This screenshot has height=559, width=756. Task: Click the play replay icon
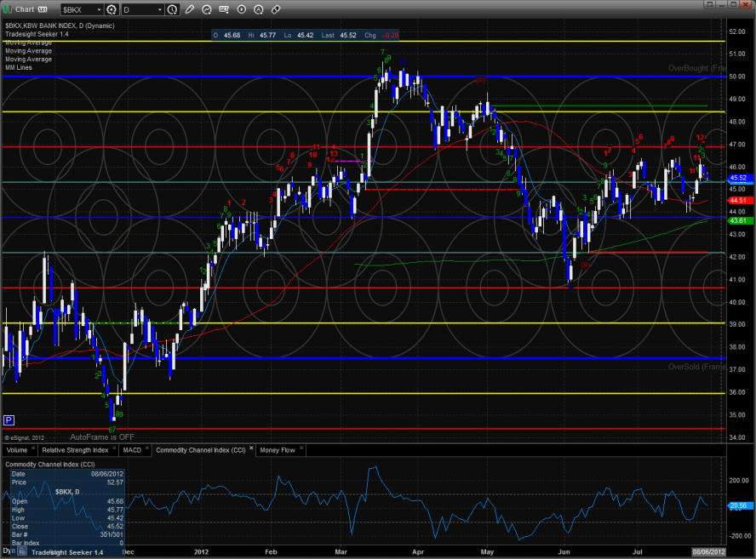click(242, 9)
